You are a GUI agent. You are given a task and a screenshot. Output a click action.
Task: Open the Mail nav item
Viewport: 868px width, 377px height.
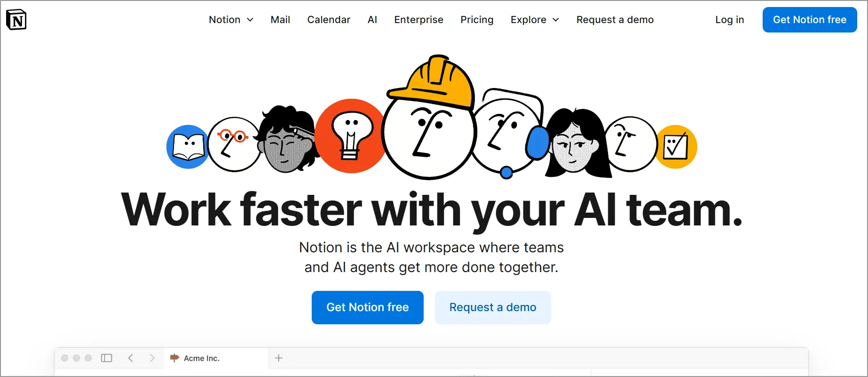tap(280, 20)
